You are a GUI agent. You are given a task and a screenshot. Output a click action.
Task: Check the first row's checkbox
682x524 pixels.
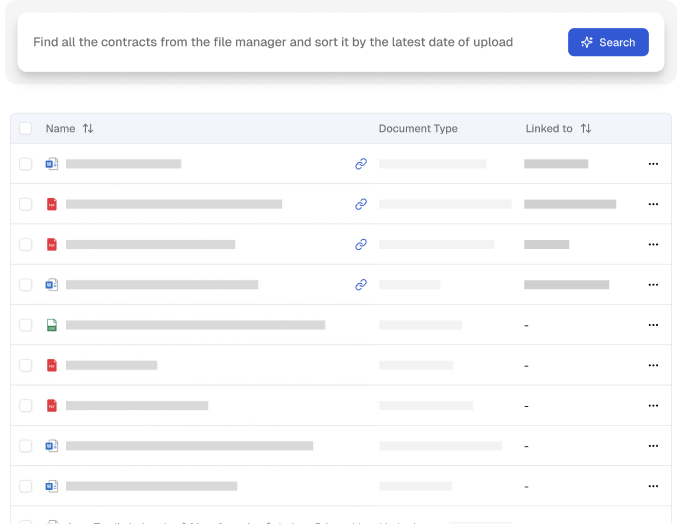(26, 164)
